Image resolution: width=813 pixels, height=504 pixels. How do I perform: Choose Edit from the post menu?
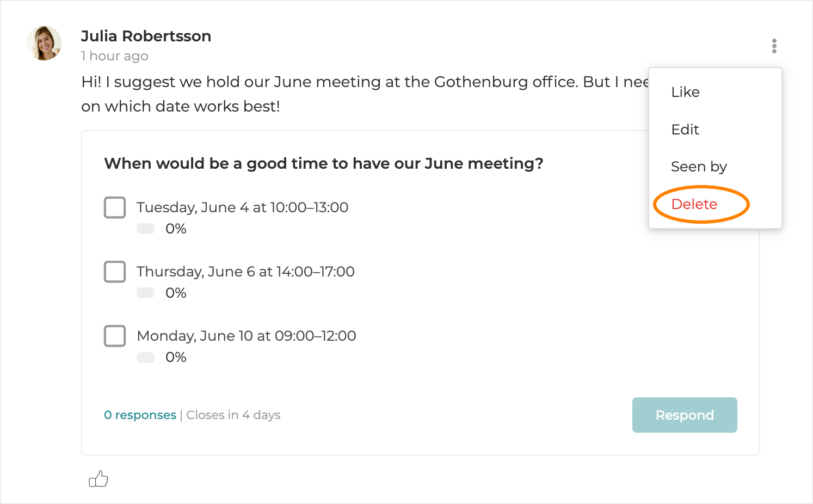685,130
